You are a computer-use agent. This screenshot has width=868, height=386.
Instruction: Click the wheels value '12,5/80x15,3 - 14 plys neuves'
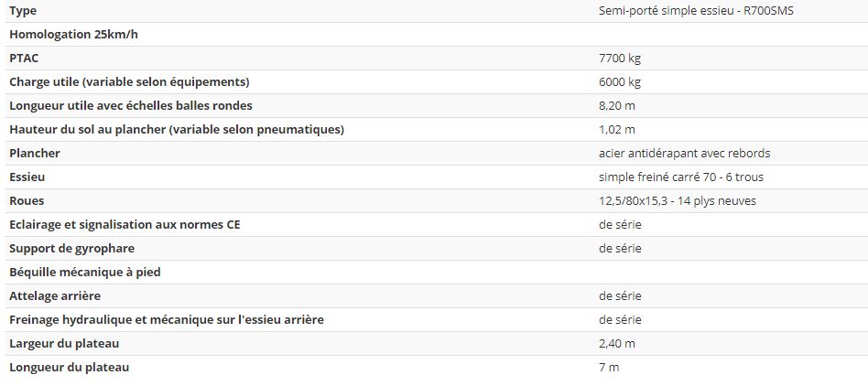click(x=678, y=200)
